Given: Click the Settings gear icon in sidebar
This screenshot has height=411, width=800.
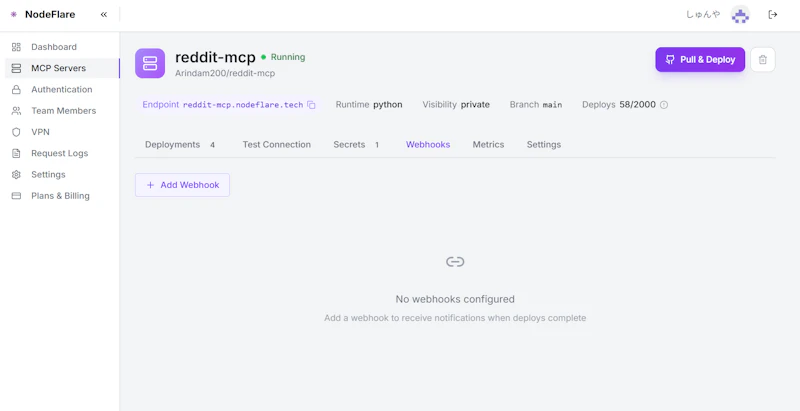Looking at the screenshot, I should (x=16, y=174).
